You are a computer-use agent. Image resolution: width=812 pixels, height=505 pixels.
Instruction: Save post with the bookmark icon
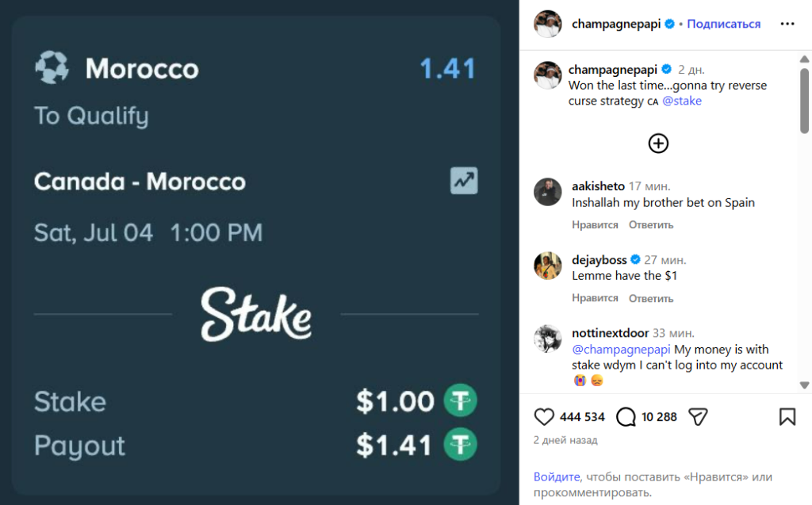click(787, 416)
